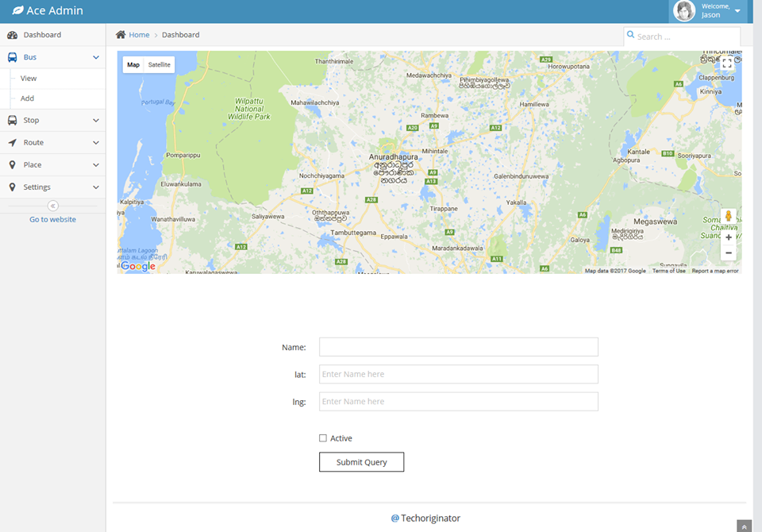Click the Route arrow icon in sidebar
Screen dimensions: 762x532
12,142
